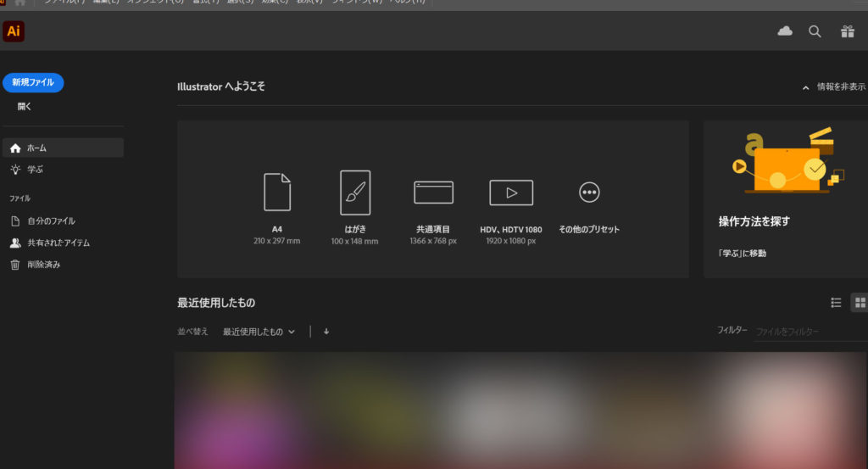The height and width of the screenshot is (469, 868).
Task: Click the Illustrator Ai logo icon
Action: pos(14,31)
